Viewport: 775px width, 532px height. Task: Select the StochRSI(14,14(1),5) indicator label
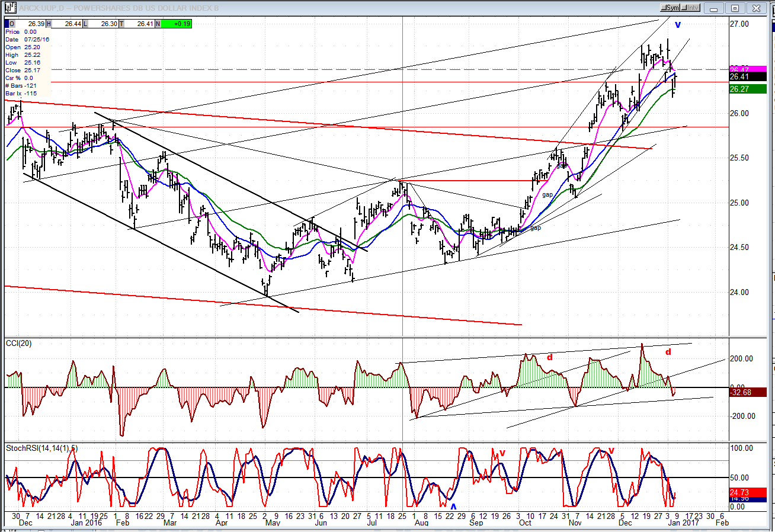(x=41, y=448)
